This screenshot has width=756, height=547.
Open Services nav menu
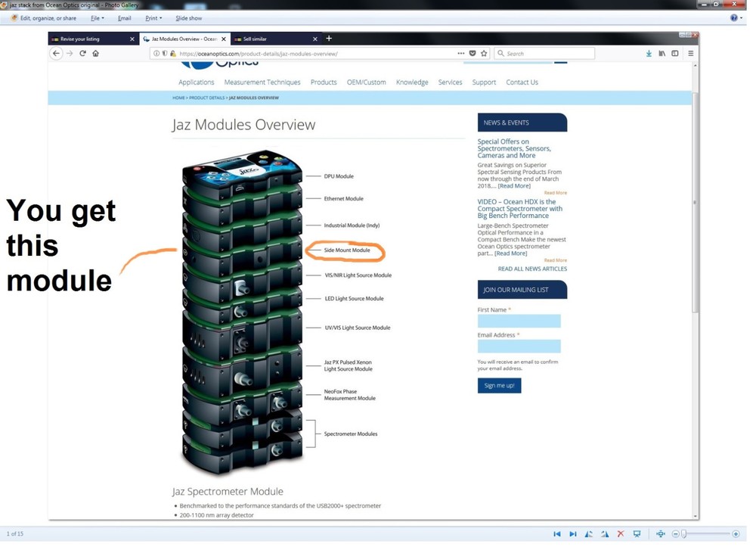click(x=451, y=82)
